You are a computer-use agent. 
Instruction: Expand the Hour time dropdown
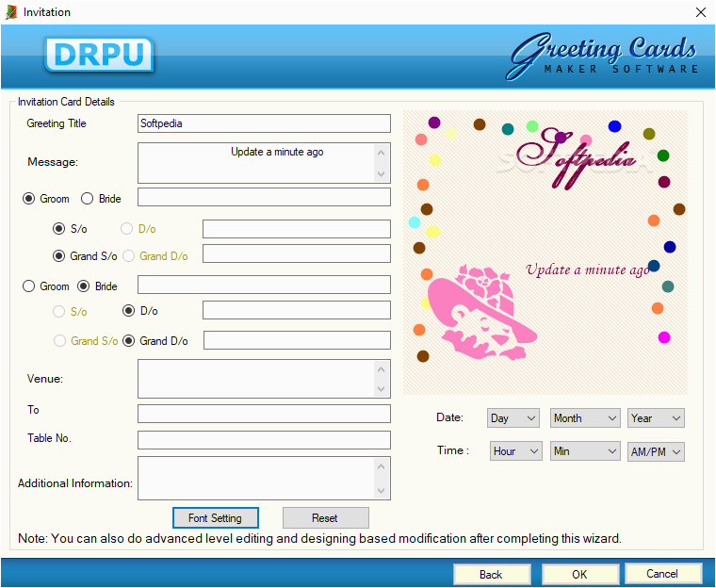coord(516,451)
